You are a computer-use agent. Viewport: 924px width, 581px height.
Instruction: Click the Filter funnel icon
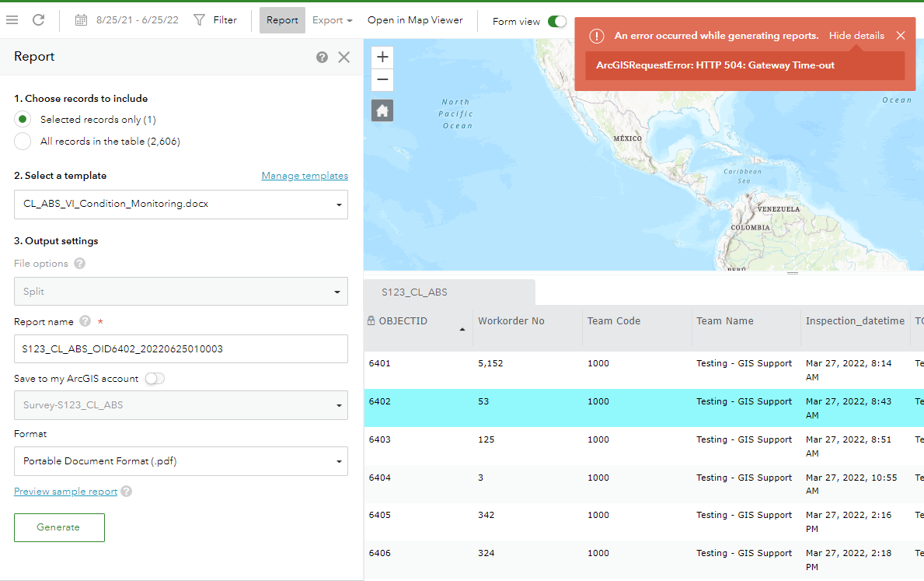coord(200,20)
